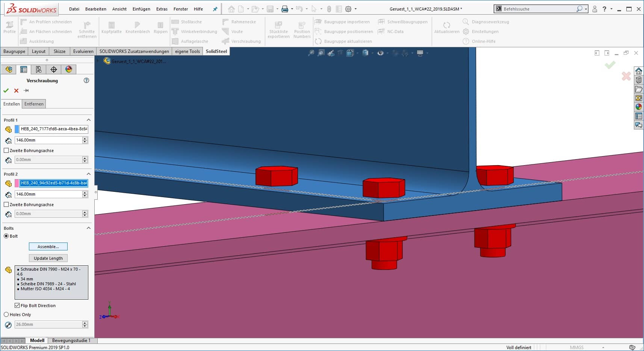Switch to the Baugruppe ribbon tab
The image size is (644, 351).
14,51
